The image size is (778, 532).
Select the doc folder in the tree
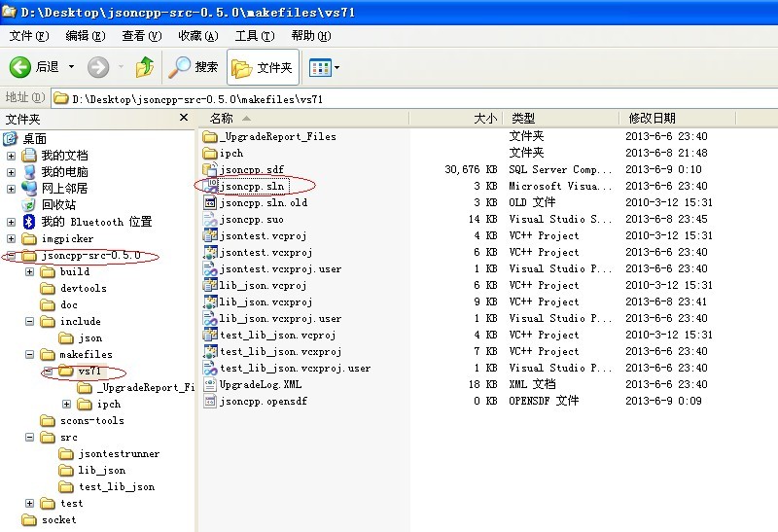(x=59, y=304)
